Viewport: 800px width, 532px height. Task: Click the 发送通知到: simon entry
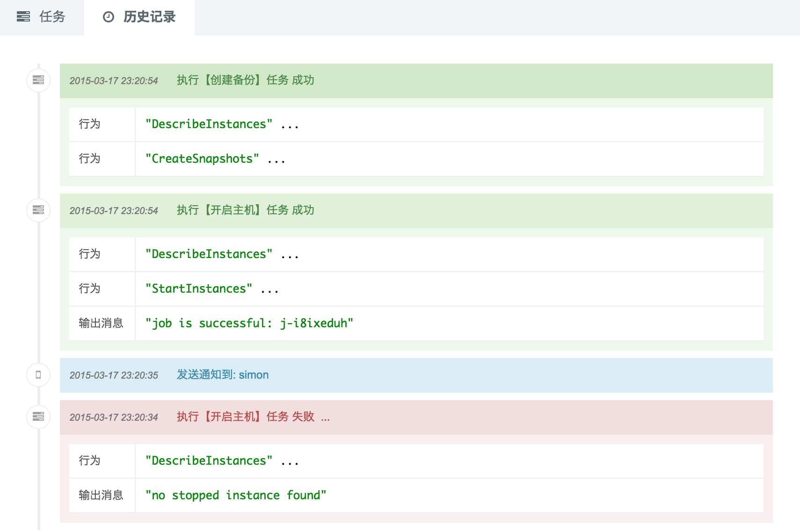coord(223,375)
